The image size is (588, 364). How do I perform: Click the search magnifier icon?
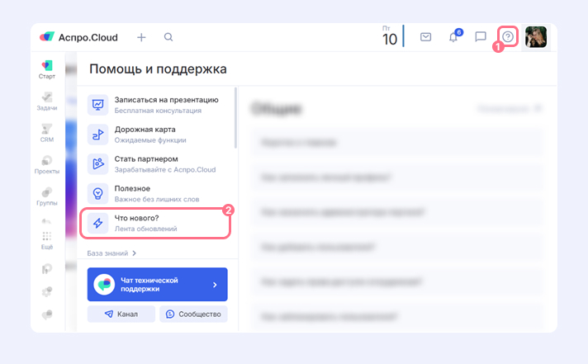168,37
